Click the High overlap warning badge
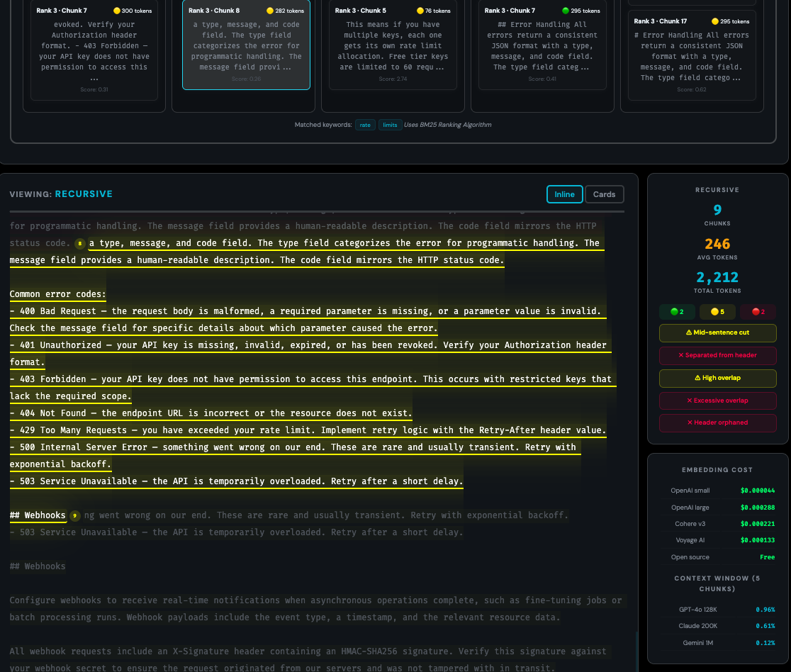This screenshot has height=672, width=791. [717, 378]
